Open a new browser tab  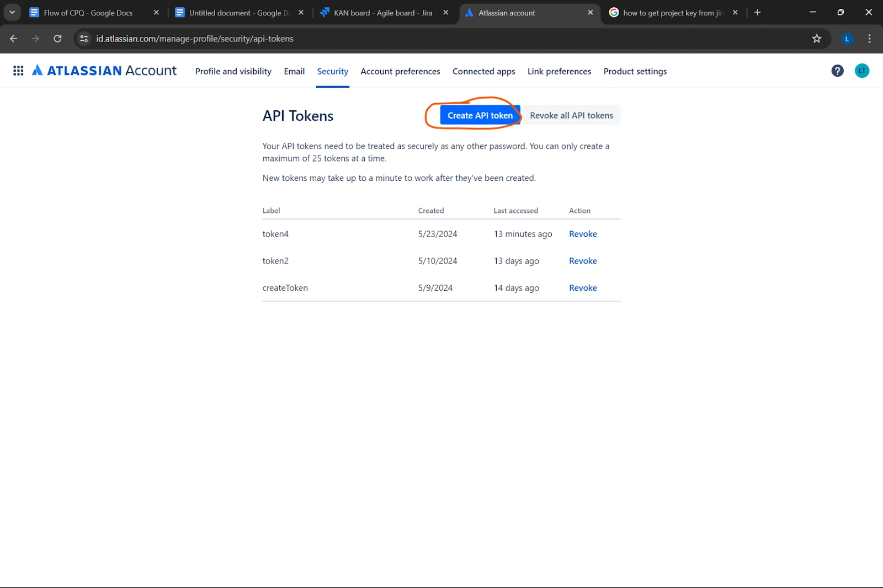(757, 12)
